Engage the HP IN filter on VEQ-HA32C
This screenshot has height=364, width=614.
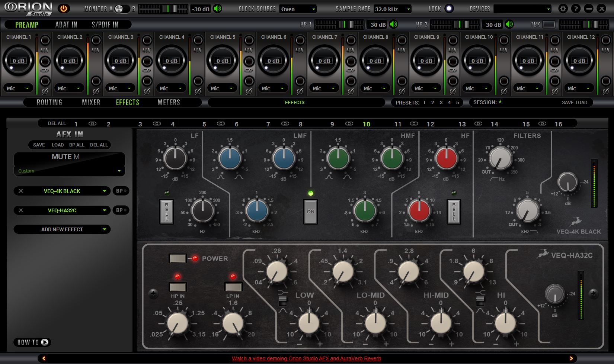178,287
